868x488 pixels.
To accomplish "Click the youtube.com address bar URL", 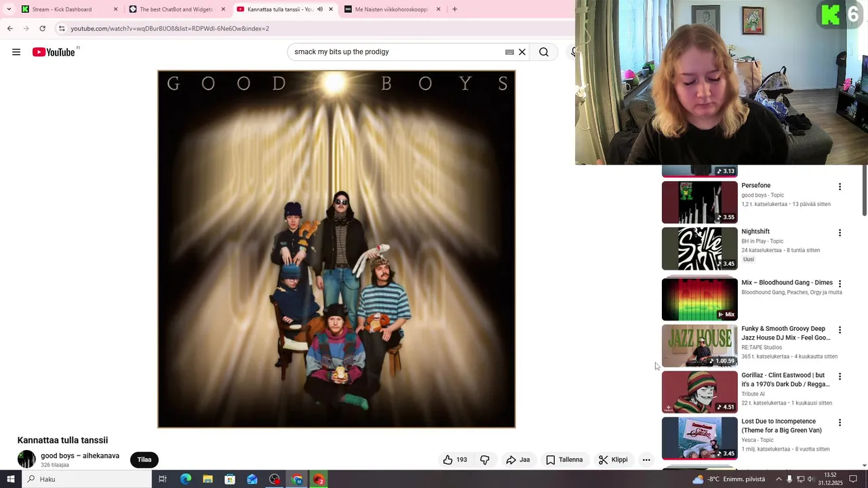I will coord(170,28).
